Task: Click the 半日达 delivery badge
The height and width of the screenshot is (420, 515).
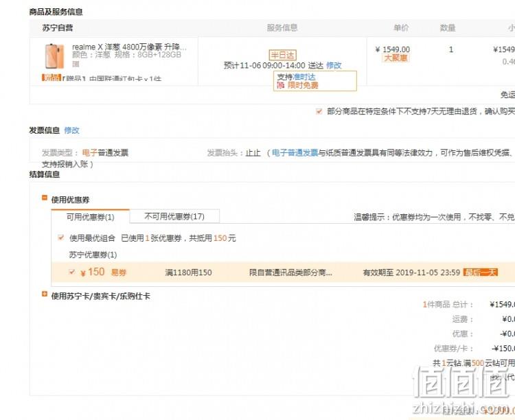Action: [x=282, y=55]
